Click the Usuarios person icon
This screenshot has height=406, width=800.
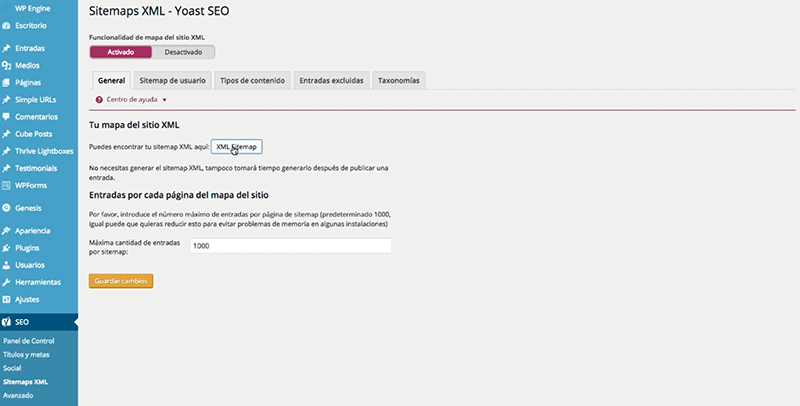coord(6,265)
